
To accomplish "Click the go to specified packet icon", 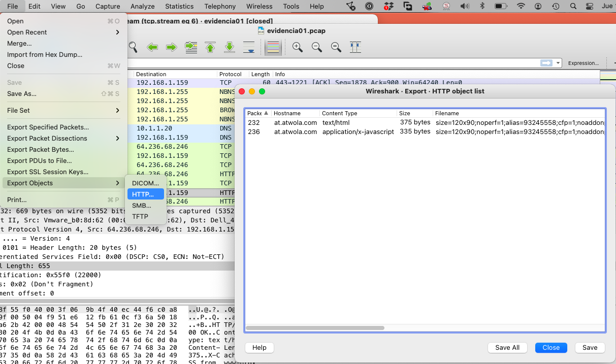I will coord(191,47).
